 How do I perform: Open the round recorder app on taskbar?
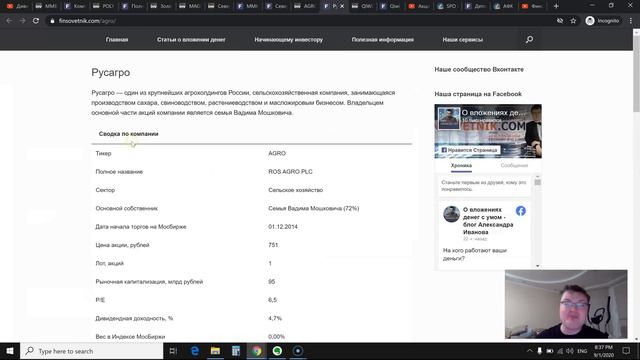pos(298,351)
